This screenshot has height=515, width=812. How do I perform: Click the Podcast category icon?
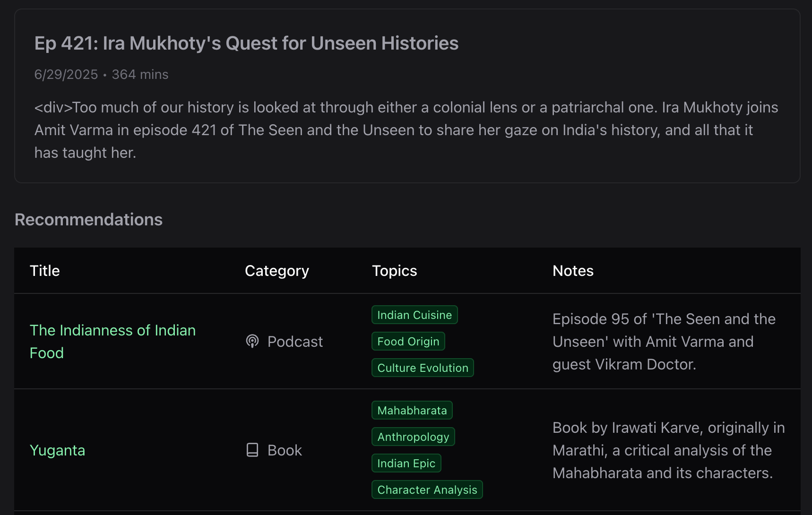point(252,341)
